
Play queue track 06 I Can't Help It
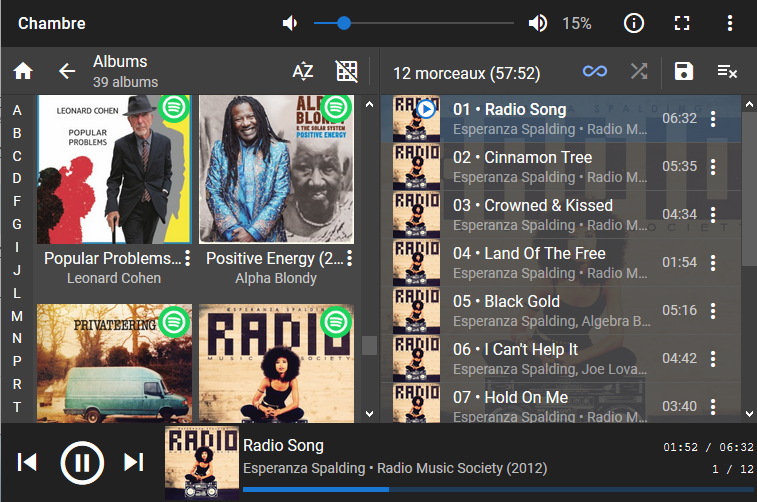tap(561, 359)
